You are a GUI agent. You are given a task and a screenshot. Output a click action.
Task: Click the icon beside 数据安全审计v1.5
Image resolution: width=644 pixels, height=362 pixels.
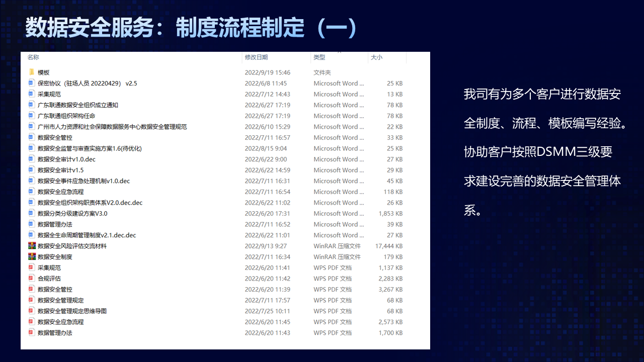click(31, 170)
